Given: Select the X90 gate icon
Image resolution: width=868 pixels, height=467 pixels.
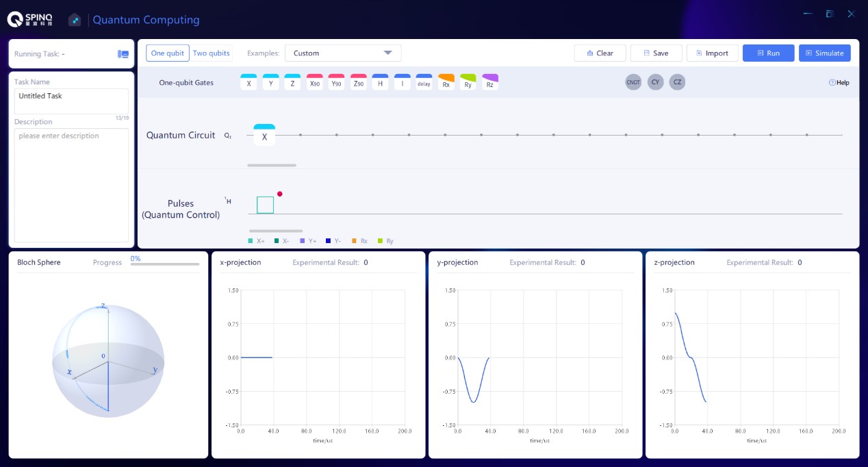Looking at the screenshot, I should [314, 83].
